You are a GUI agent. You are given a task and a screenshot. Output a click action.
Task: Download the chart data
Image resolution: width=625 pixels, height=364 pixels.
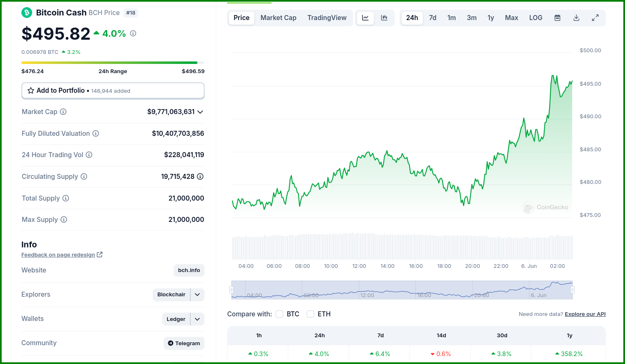tap(576, 18)
